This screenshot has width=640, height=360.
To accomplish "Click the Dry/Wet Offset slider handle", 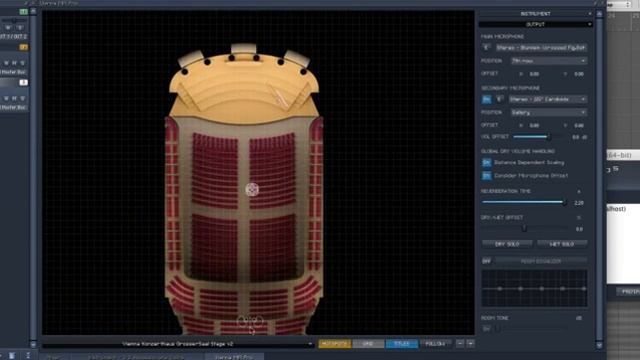I will tap(524, 229).
